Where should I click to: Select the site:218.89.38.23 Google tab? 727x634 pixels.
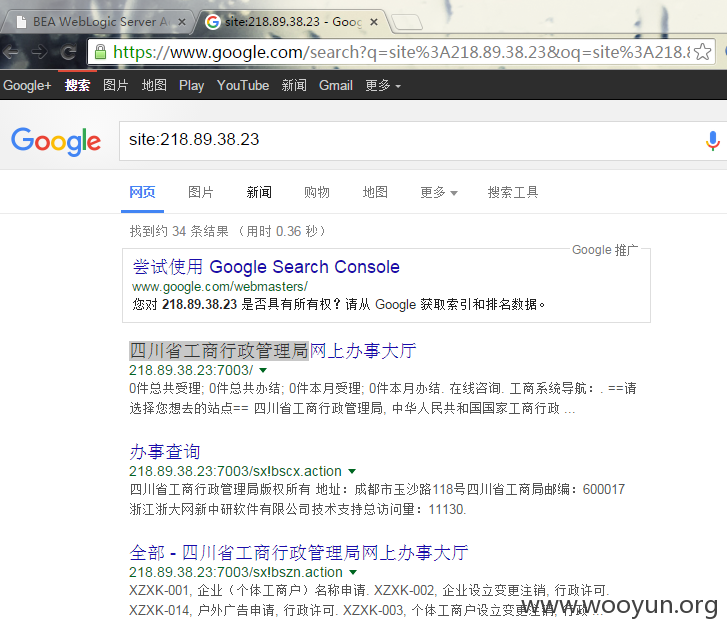292,22
